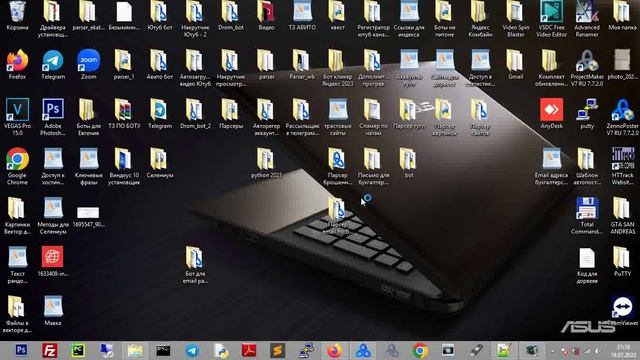
Task: Select the трастовые сайты document
Action: (337, 110)
